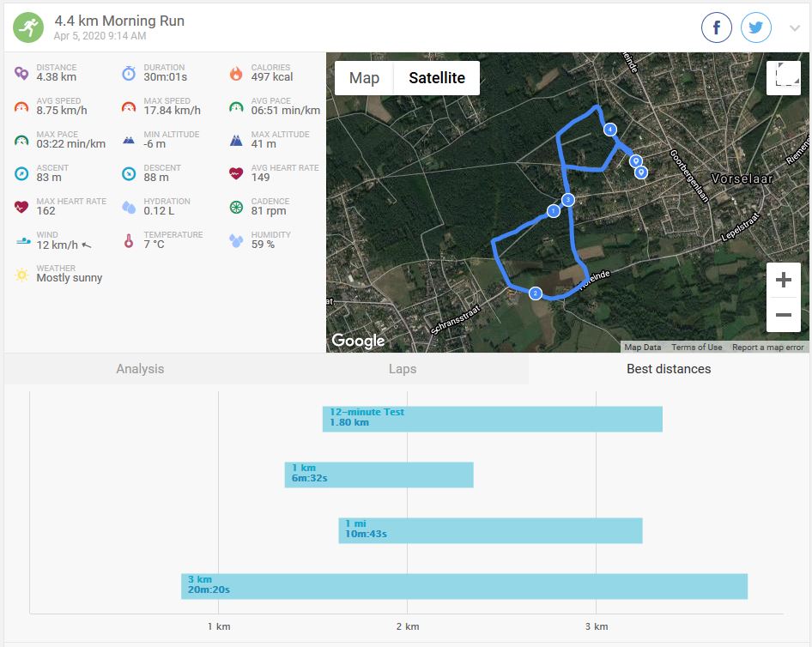Viewport: 812px width, 647px height.
Task: Click the Google logo on map
Action: pos(358,341)
